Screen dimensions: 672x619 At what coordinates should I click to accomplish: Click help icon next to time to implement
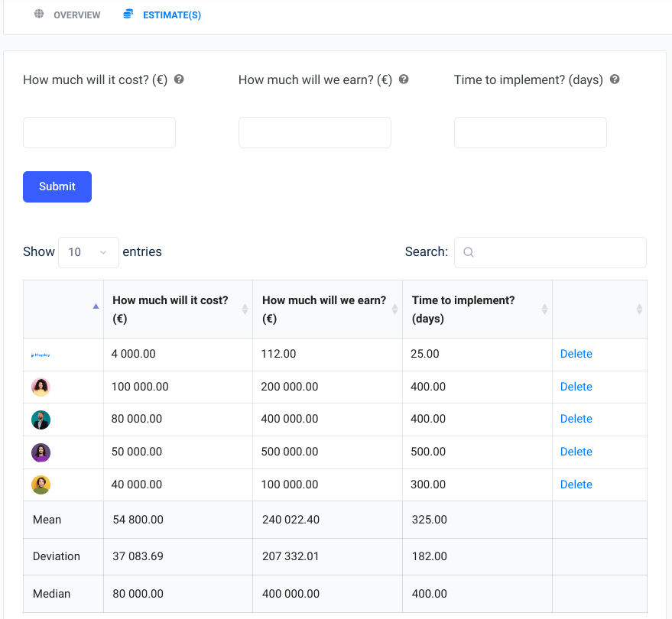(x=615, y=79)
